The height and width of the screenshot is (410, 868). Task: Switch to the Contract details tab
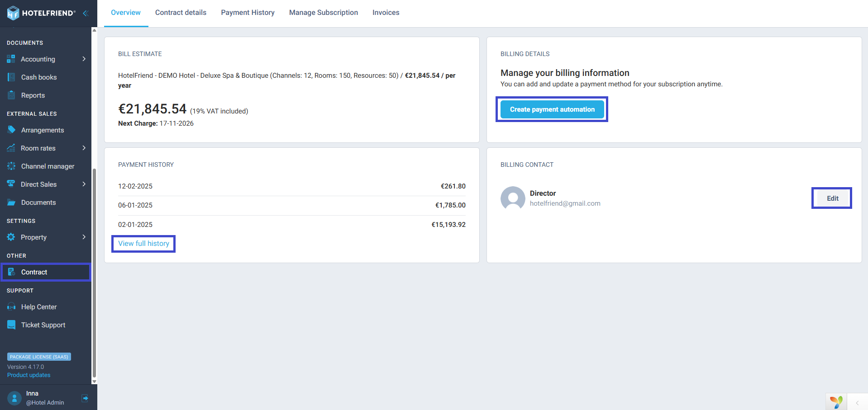click(x=181, y=13)
